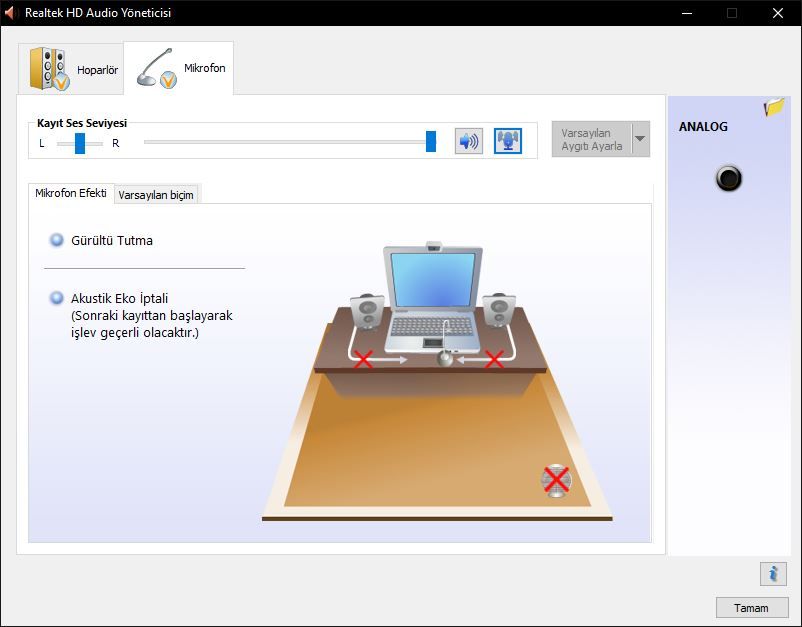Image resolution: width=802 pixels, height=627 pixels.
Task: Click the information icon near Tamam button
Action: point(771,574)
